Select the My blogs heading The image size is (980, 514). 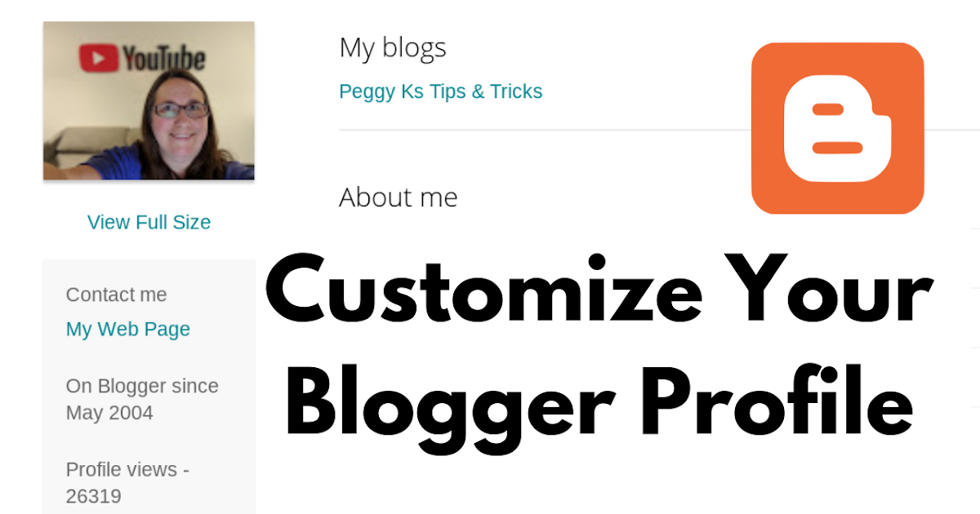393,48
